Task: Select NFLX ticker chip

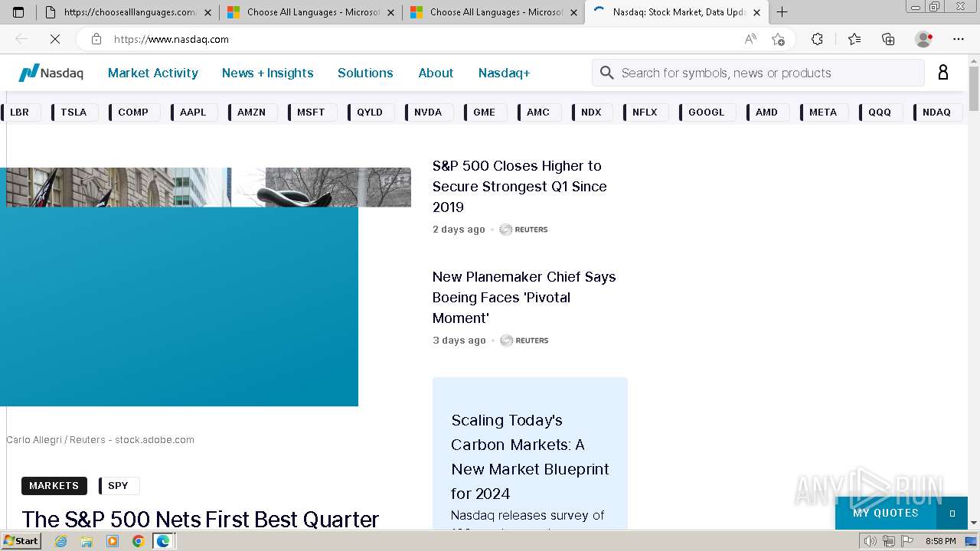Action: point(645,112)
